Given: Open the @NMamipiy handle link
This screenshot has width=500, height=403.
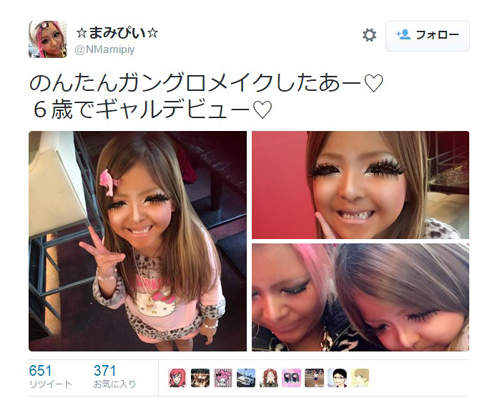Looking at the screenshot, I should [x=105, y=49].
